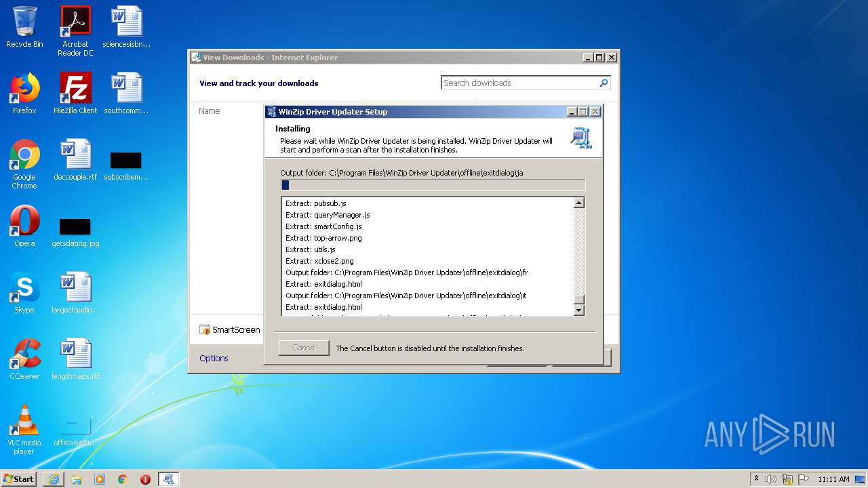Select 'Extract: smartConfig.js' log line
868x488 pixels.
click(x=323, y=226)
